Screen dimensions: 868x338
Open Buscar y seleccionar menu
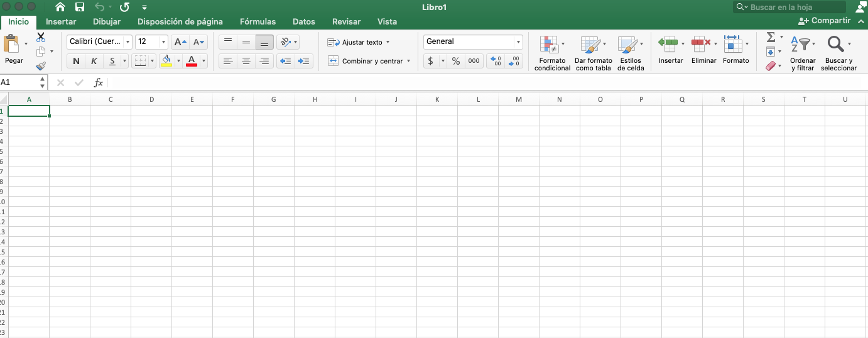click(838, 53)
